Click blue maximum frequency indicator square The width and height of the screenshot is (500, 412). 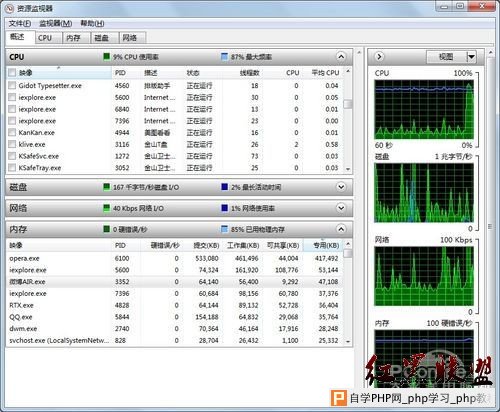point(225,56)
